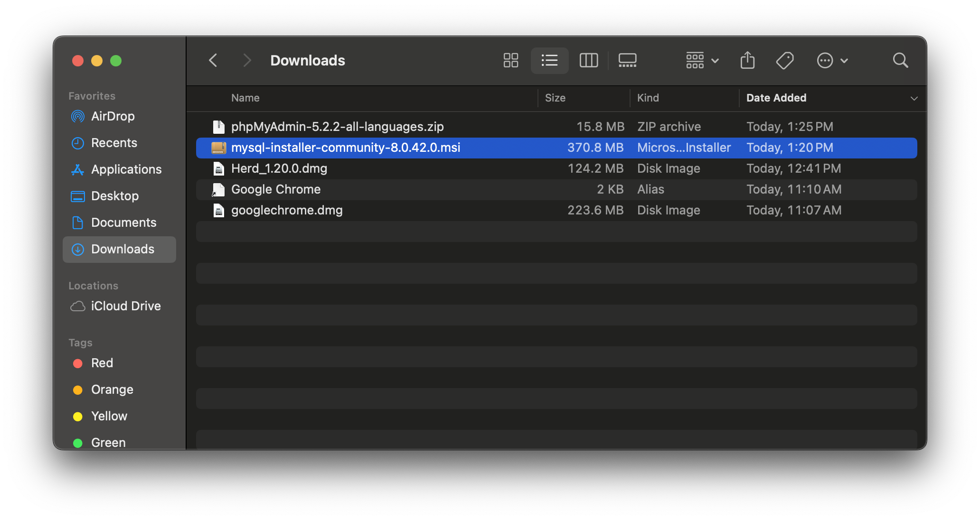Switch to icon grid view
Screen dimensions: 980x520
511,60
